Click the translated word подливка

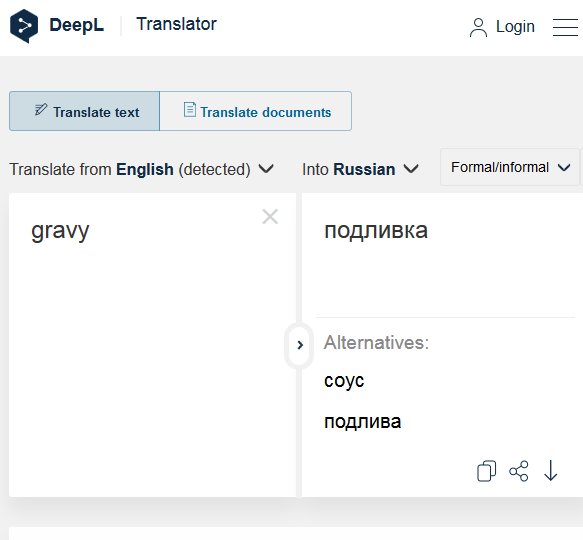pos(376,231)
